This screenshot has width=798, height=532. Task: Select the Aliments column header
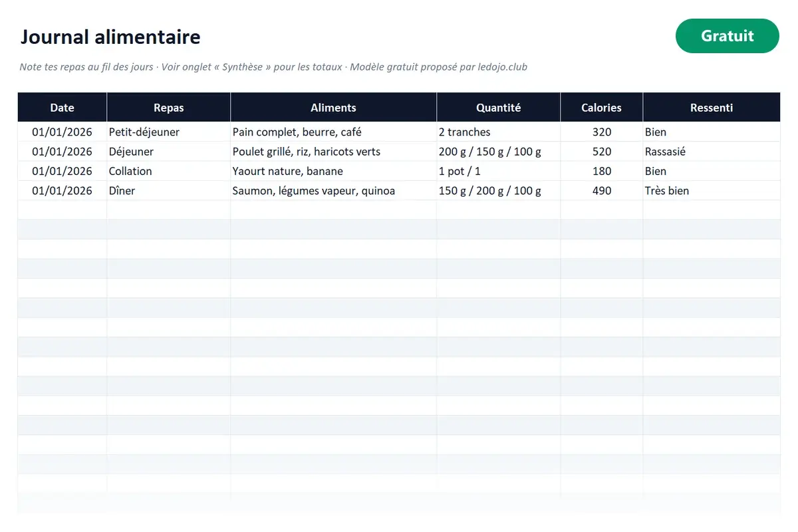tap(333, 108)
